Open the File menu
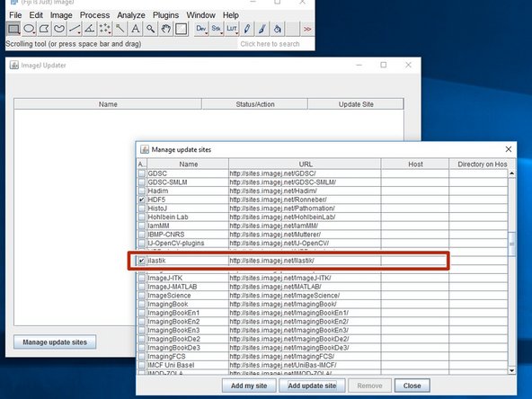 point(15,15)
